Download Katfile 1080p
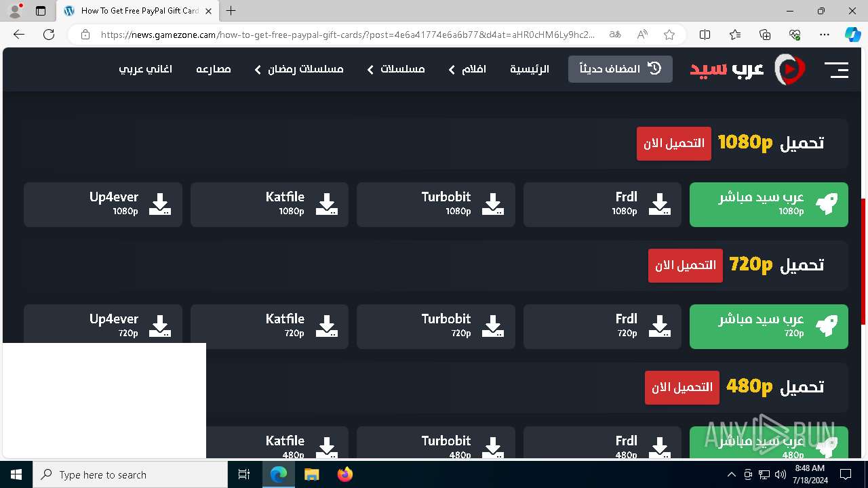Screen dimensions: 868x488 [x=269, y=204]
